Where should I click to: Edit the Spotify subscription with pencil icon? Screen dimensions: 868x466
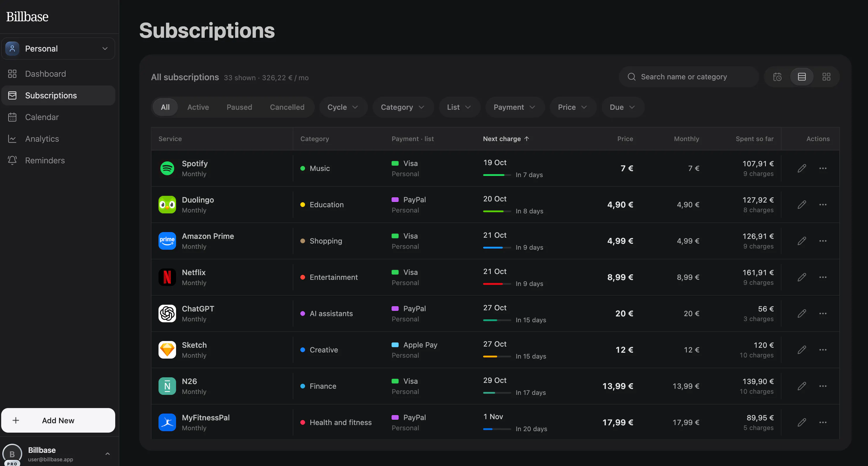[802, 168]
